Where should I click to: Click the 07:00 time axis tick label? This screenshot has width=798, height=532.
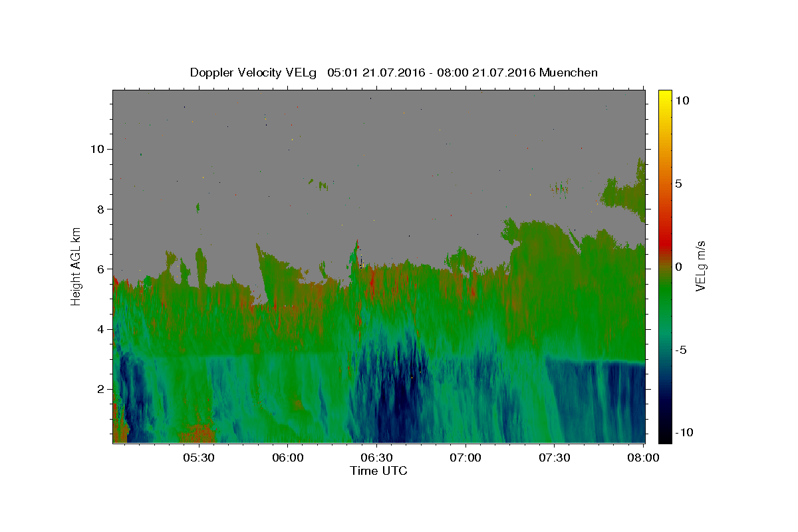pos(465,458)
